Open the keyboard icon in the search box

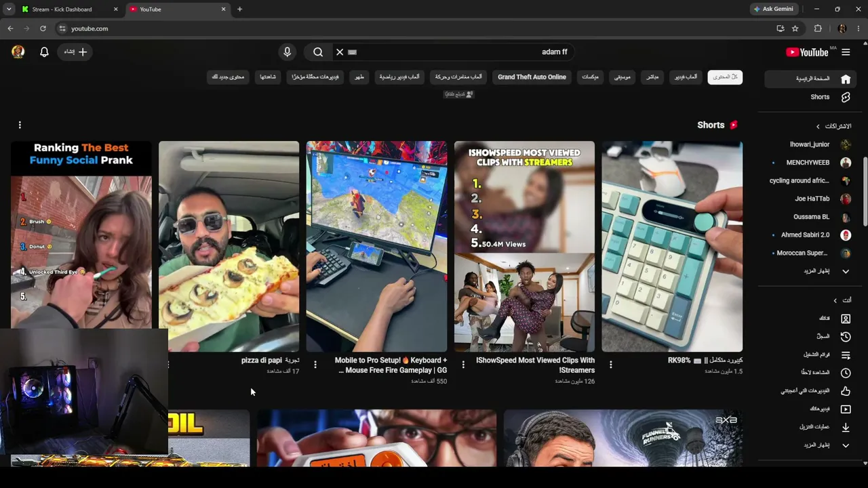pos(353,52)
